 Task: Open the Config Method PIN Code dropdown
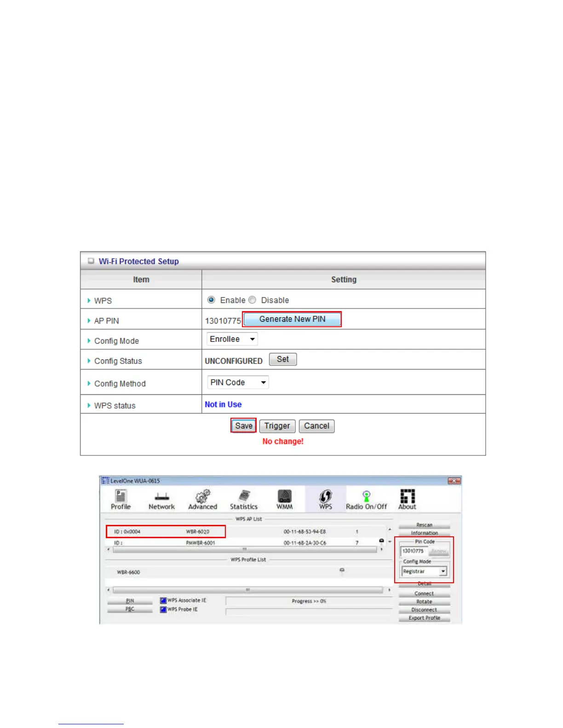tap(238, 382)
